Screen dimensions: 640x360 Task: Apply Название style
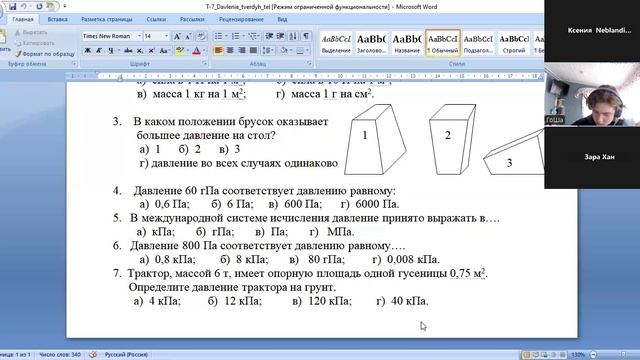pos(407,43)
